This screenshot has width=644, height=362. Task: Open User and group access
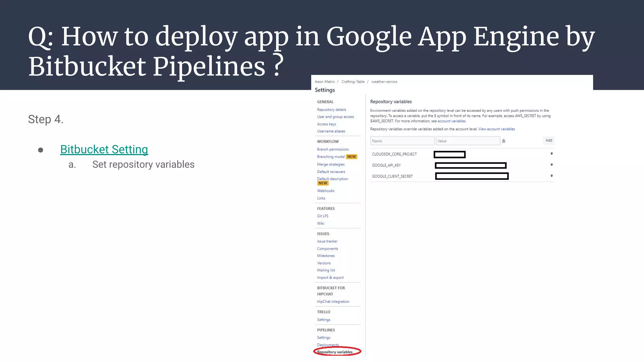[336, 117]
